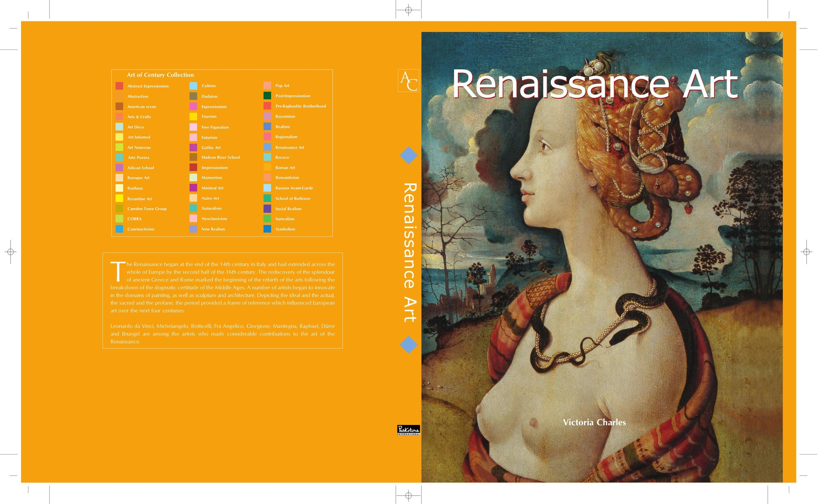818x504 pixels.
Task: Click the 'Bauhaus' label
Action: coord(135,188)
